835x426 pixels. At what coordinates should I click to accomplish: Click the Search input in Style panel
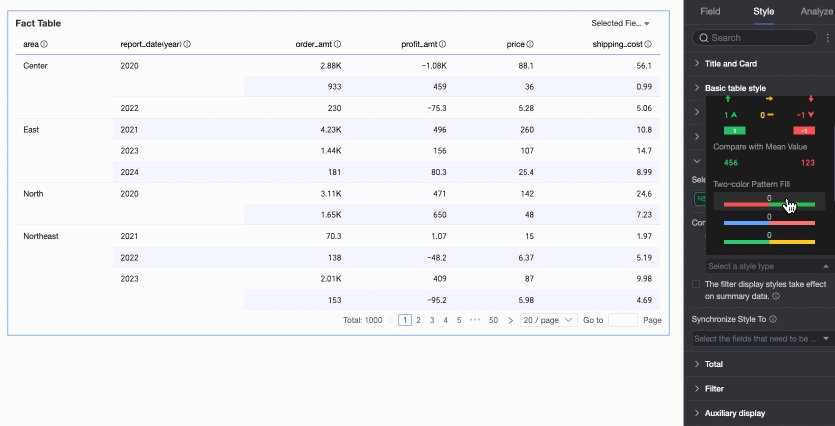(754, 38)
